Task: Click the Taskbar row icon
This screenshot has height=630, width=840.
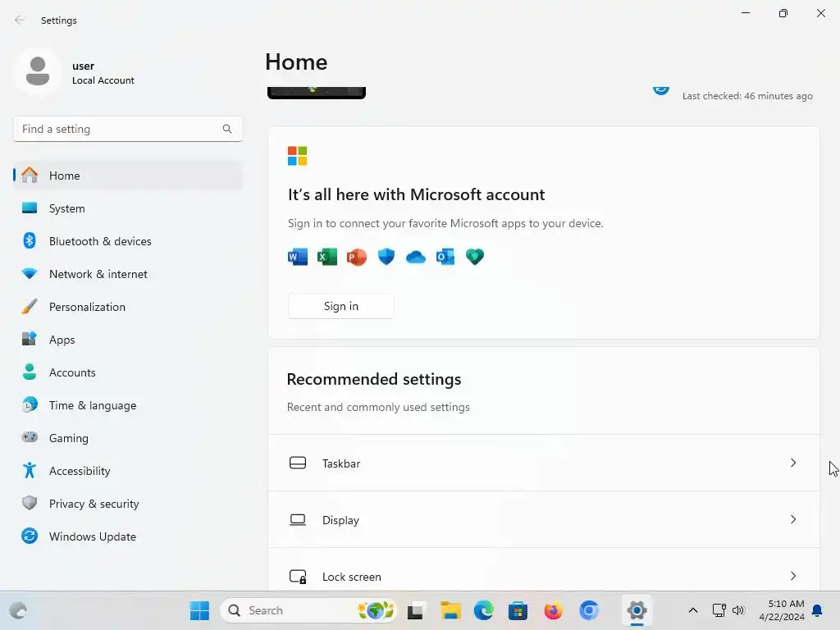Action: (x=298, y=463)
